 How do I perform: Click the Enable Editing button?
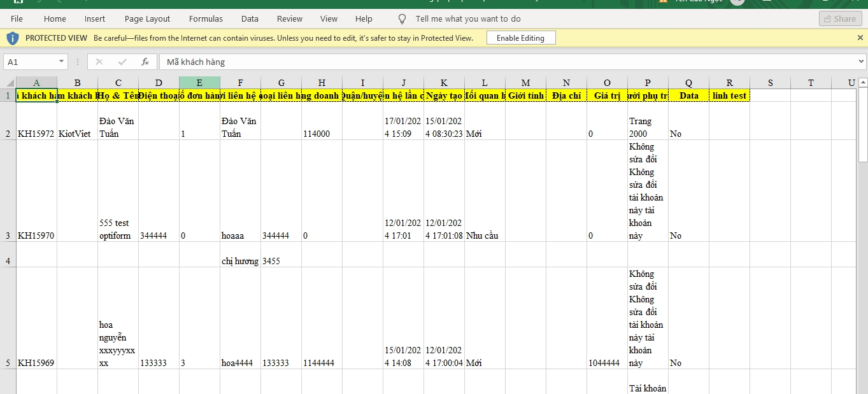pos(521,38)
